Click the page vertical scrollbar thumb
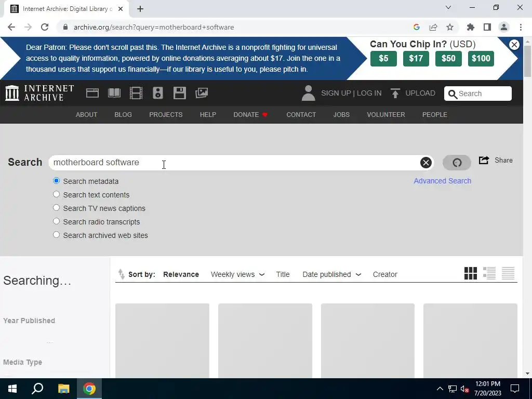Viewport: 532px width, 399px height. [527, 61]
